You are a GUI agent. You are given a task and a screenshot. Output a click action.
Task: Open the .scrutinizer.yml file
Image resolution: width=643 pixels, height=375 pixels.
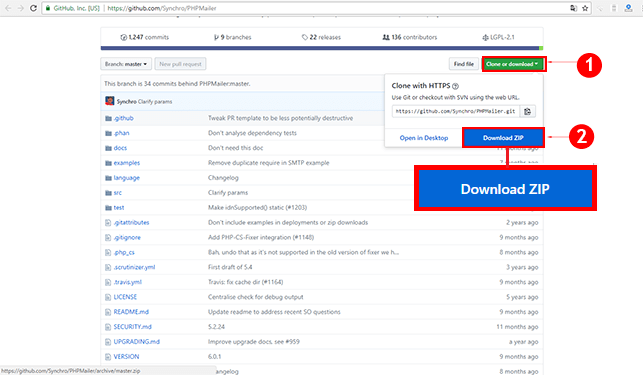135,267
